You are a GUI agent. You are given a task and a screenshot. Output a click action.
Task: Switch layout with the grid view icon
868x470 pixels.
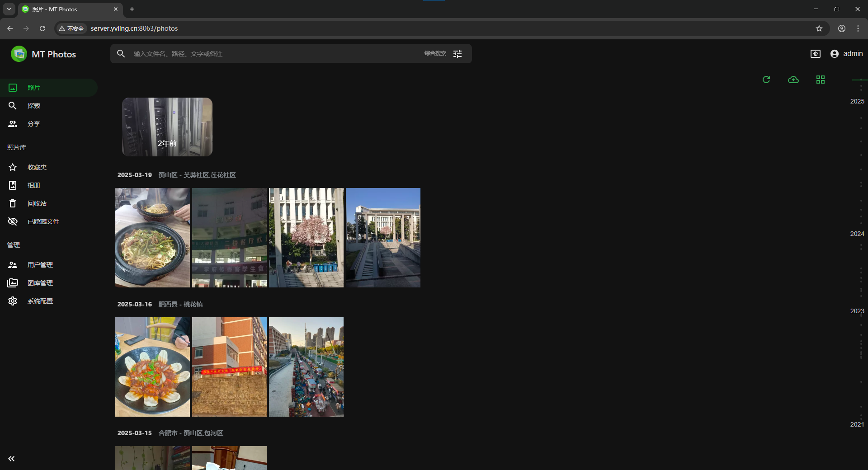(x=821, y=80)
